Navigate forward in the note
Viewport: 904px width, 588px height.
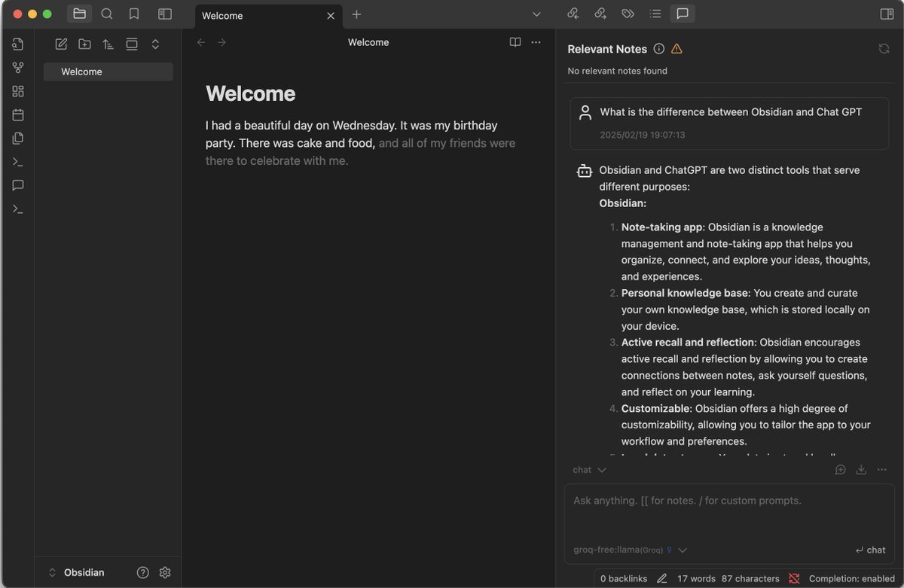click(221, 42)
